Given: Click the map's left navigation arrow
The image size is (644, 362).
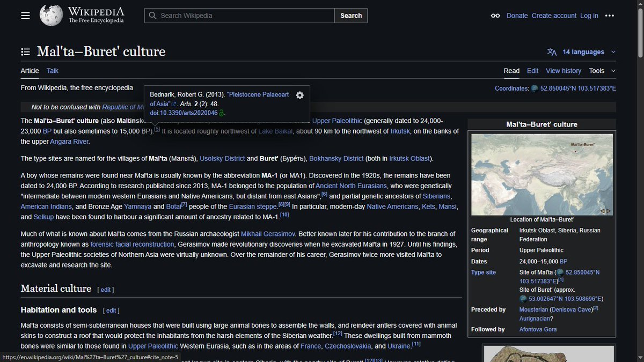Looking at the screenshot, I should pyautogui.click(x=602, y=211).
